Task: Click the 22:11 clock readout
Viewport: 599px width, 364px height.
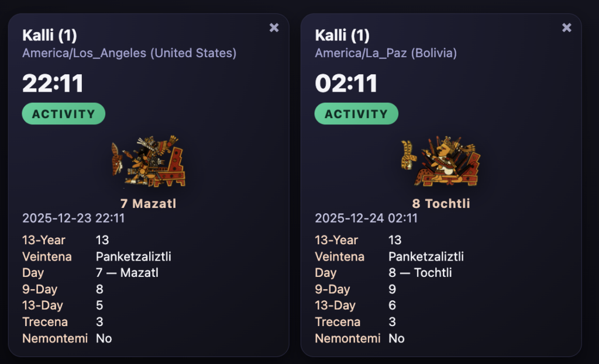Action: coord(53,84)
